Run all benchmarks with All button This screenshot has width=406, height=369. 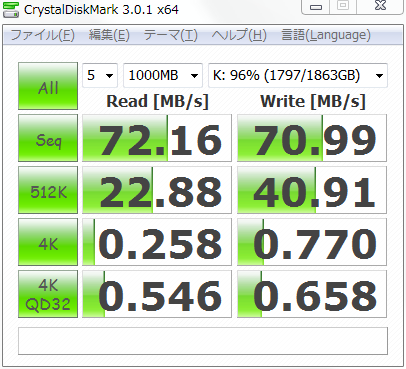point(48,86)
